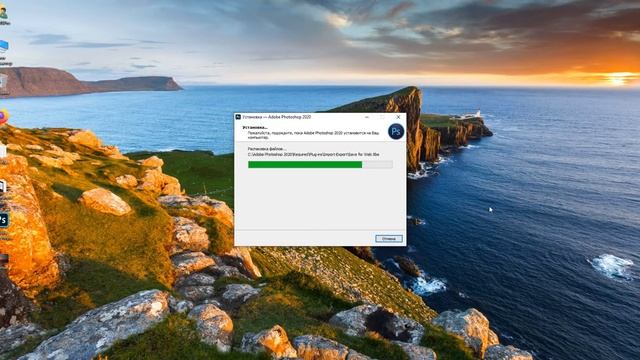The image size is (640, 360).
Task: Click the installer title bar small icon
Action: 238,117
